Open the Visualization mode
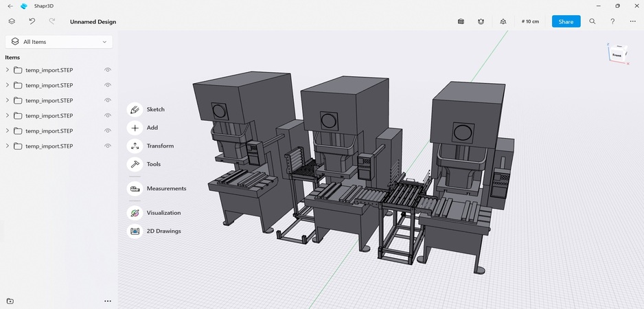 click(x=135, y=213)
